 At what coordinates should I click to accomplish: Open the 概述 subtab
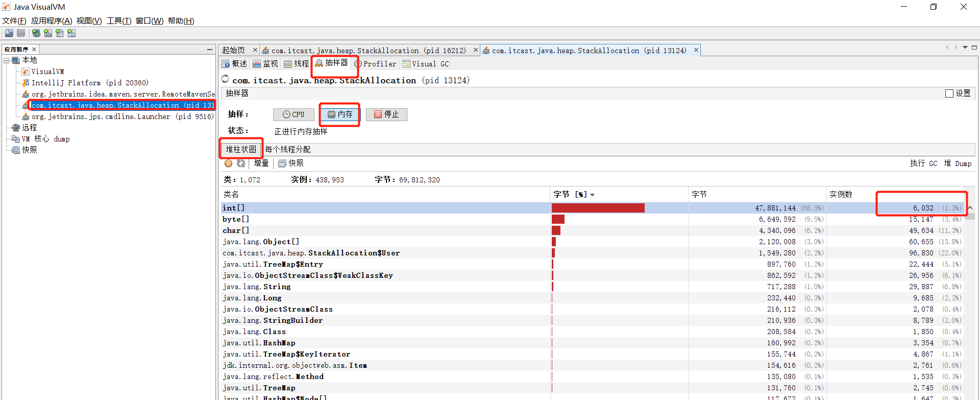[x=235, y=64]
